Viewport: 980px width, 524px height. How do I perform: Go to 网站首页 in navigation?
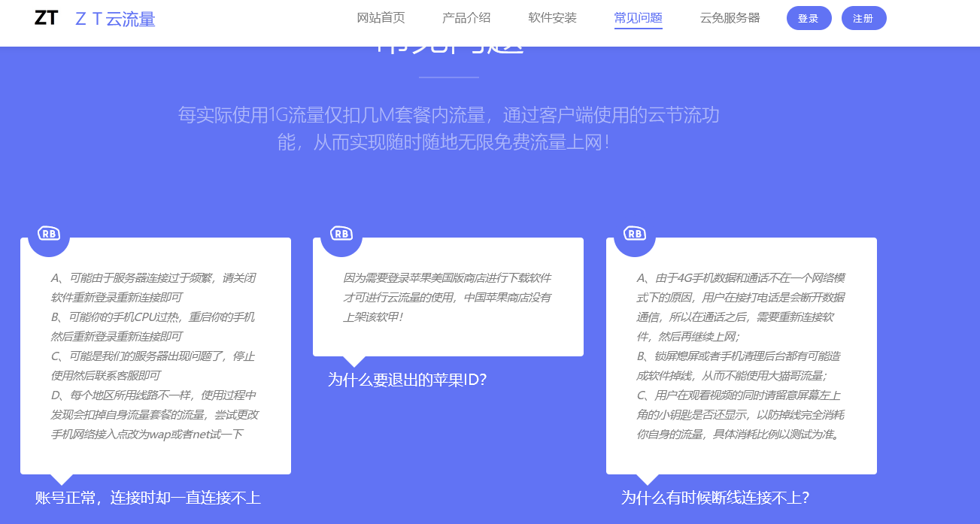pos(381,18)
